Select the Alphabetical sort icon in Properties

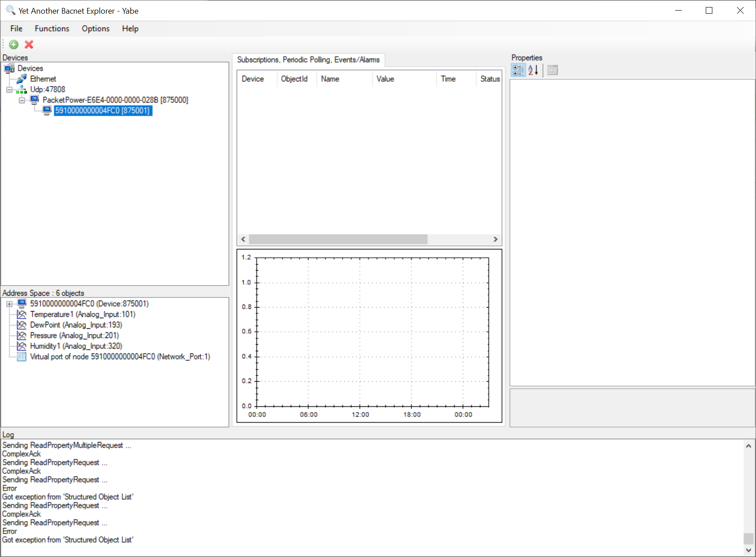(x=533, y=70)
